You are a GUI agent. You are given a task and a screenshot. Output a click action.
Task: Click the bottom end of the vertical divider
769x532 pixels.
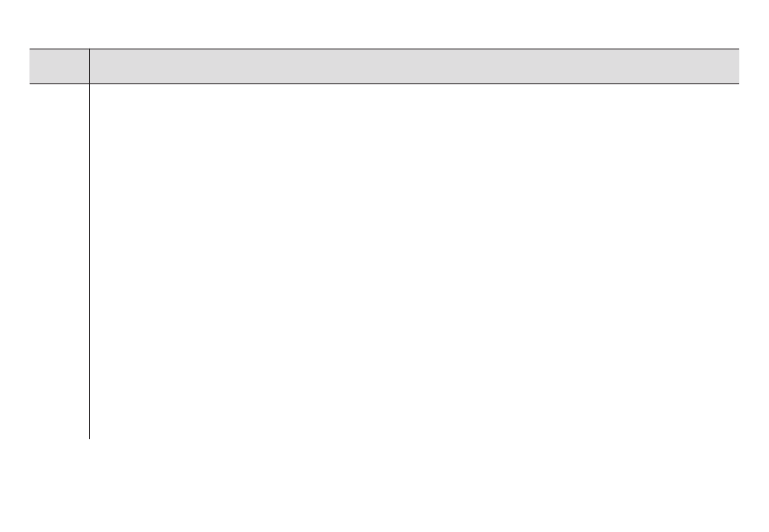[89, 437]
